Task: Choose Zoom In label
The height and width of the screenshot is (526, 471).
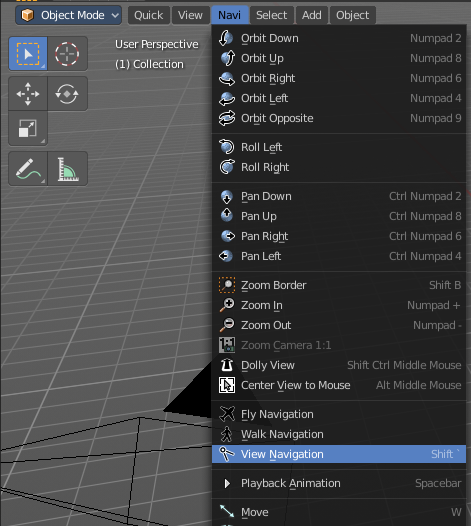Action: point(262,305)
